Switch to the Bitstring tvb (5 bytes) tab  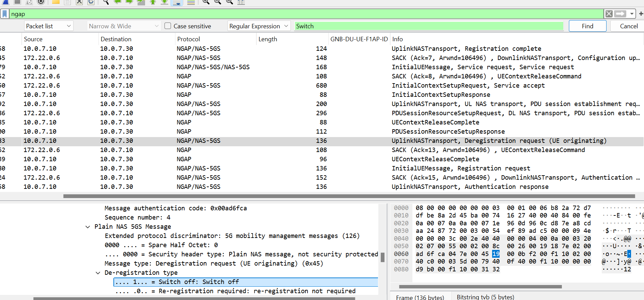(x=485, y=297)
